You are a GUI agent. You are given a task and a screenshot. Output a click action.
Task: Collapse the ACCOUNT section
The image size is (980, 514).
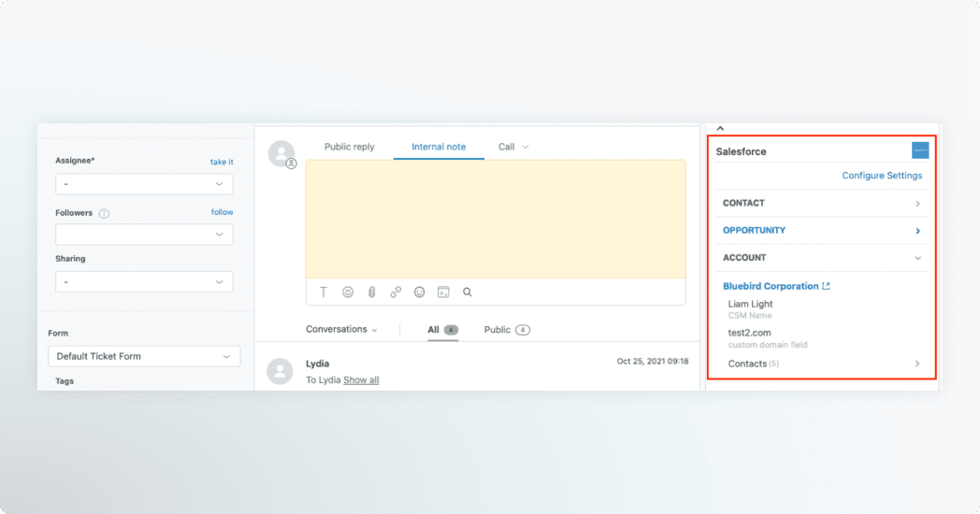click(x=821, y=258)
